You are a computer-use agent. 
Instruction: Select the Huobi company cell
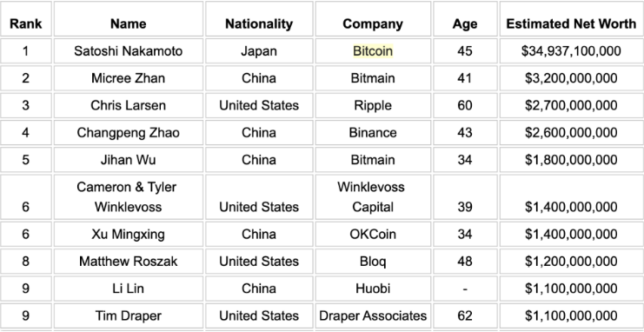click(373, 289)
